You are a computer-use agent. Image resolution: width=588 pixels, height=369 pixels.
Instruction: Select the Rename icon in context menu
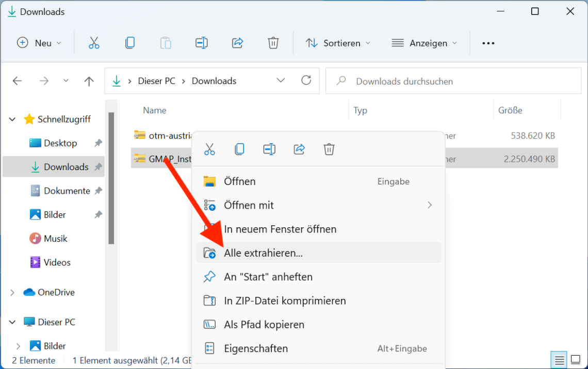click(269, 149)
